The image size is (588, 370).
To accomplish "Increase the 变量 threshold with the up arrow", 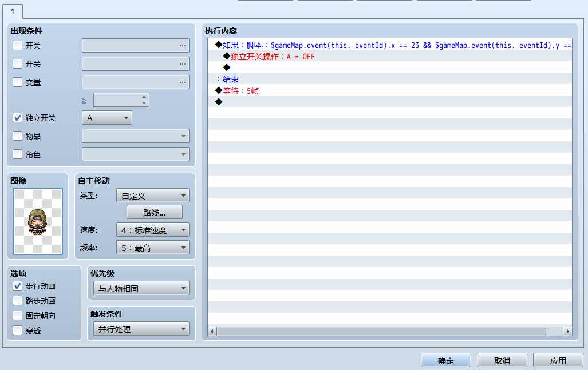I will (144, 97).
